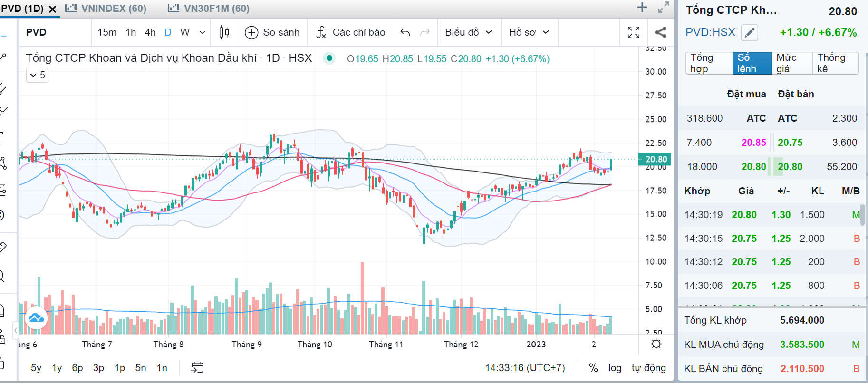Expand the Biểu đồ dropdown

pos(468,32)
